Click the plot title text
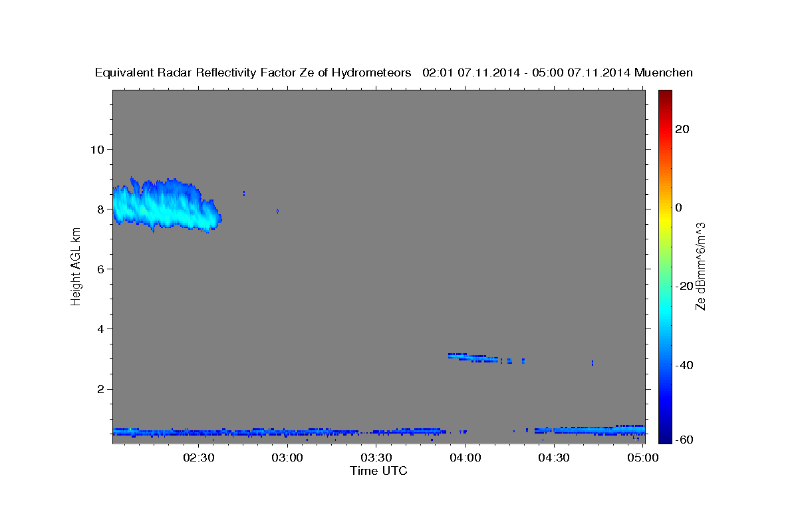Image resolution: width=798 pixels, height=532 pixels. pyautogui.click(x=394, y=72)
